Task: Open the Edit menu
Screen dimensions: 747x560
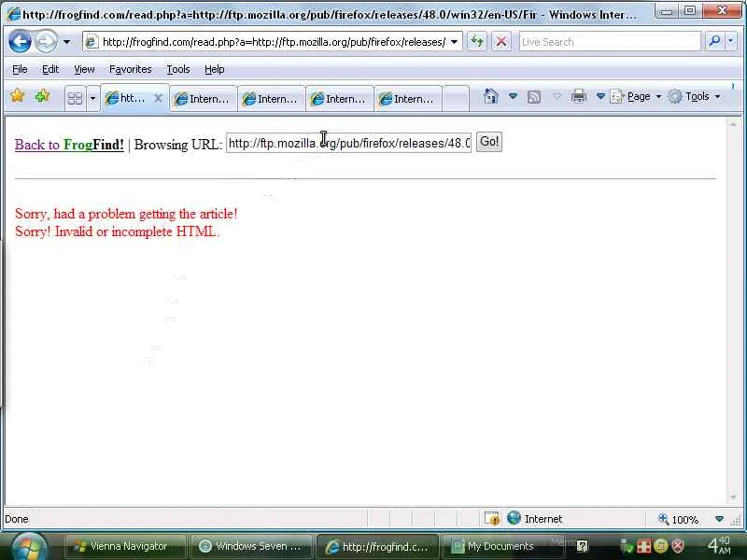Action: click(50, 69)
